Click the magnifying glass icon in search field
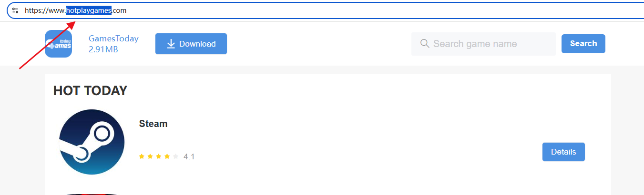Screen dimensions: 644x195 pos(425,44)
